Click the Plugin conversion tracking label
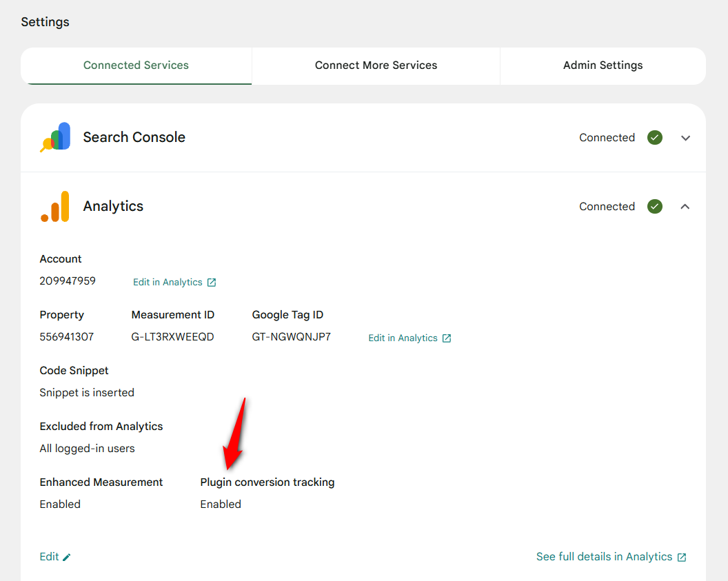This screenshot has width=728, height=581. [x=267, y=482]
